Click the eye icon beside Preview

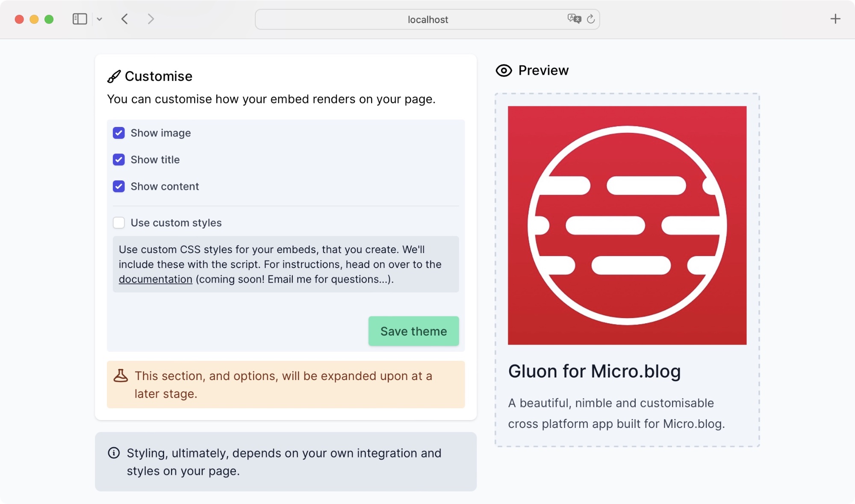pos(504,71)
